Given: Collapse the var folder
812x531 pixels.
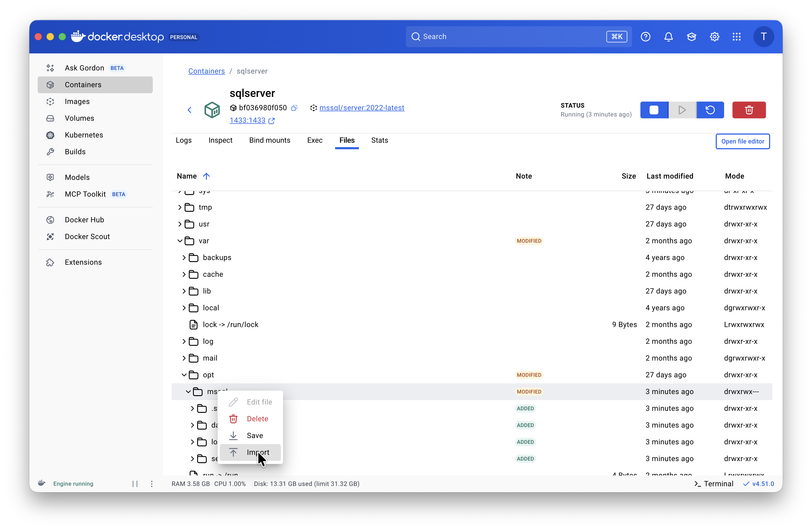Looking at the screenshot, I should click(x=180, y=241).
